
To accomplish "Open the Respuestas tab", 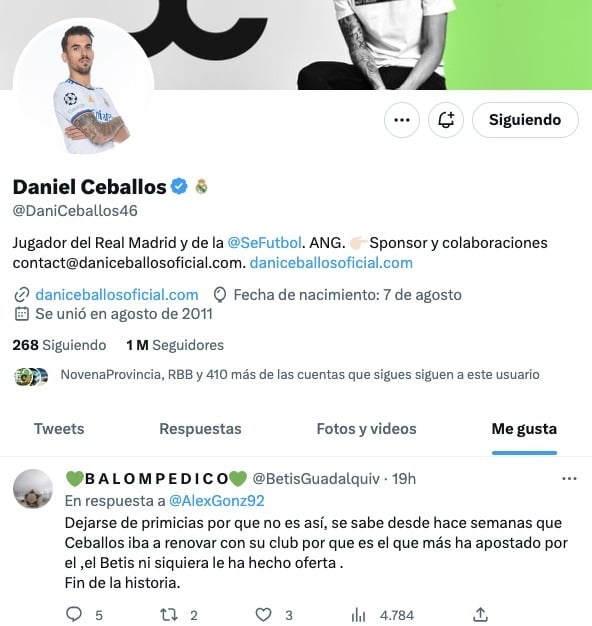I will pos(200,429).
